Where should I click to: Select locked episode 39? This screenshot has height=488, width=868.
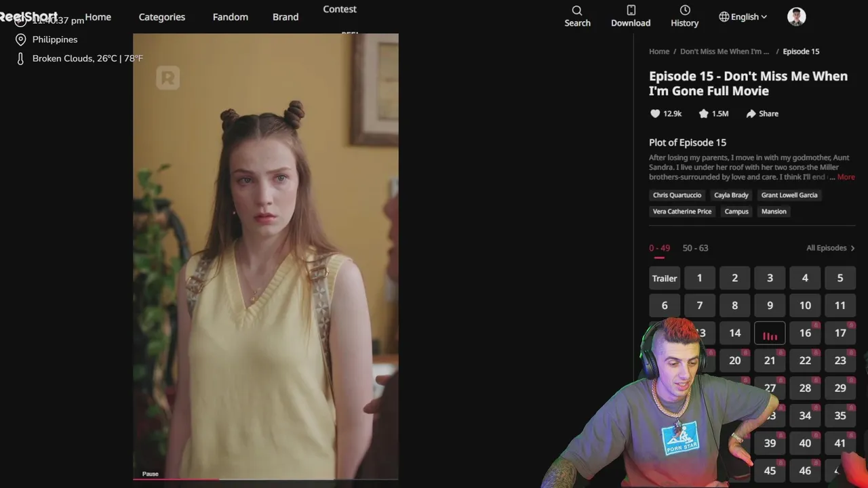[770, 443]
